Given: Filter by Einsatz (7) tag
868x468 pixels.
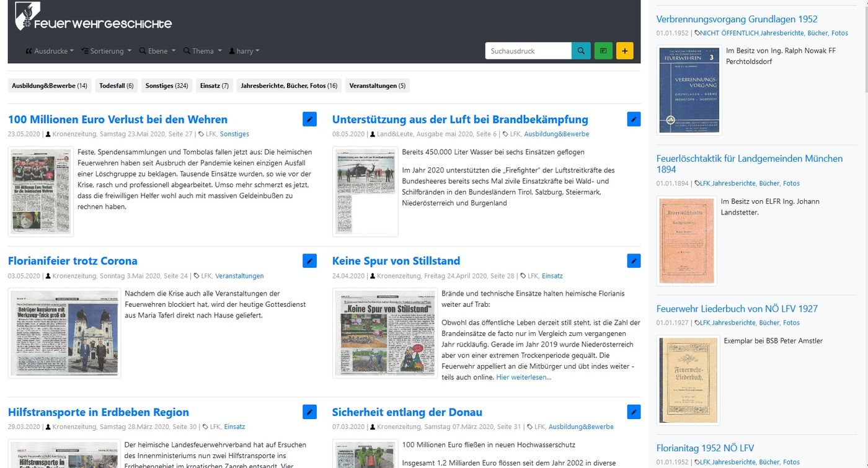Looking at the screenshot, I should coord(215,86).
